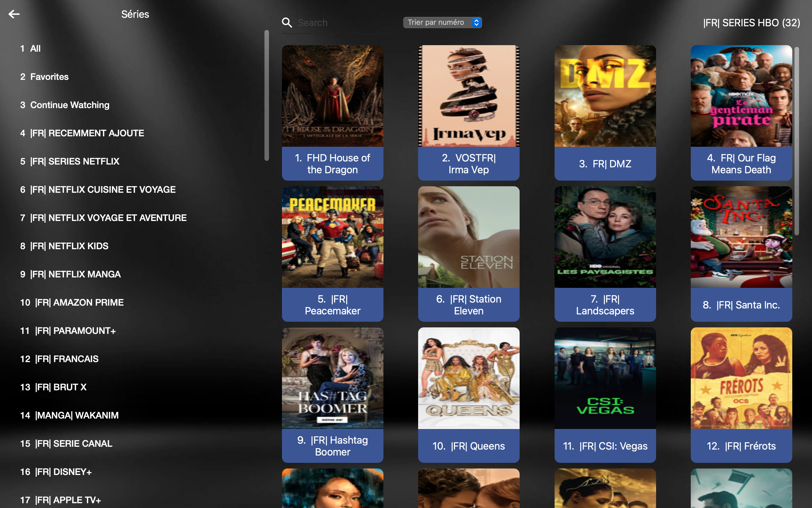The width and height of the screenshot is (812, 508).
Task: Click title '7. |FR| Landscapers'
Action: (x=605, y=305)
